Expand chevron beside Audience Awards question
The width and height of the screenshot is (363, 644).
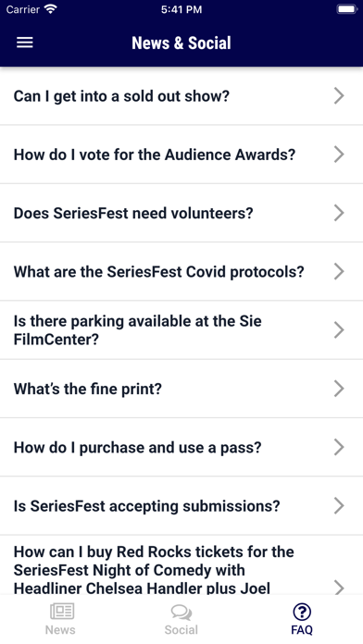[339, 155]
